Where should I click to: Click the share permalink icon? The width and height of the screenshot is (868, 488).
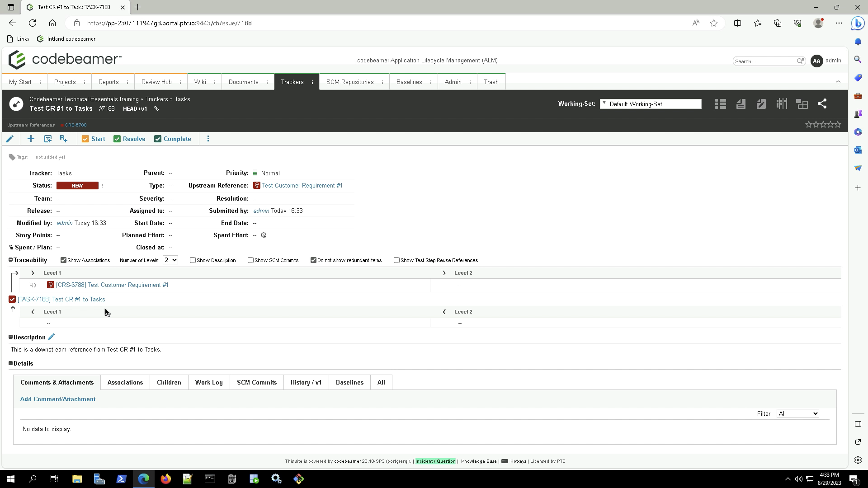[x=822, y=104]
